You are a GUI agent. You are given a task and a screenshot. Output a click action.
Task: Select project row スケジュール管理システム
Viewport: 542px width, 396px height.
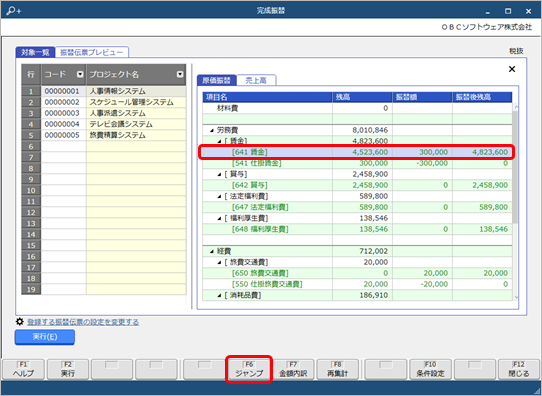[x=136, y=102]
